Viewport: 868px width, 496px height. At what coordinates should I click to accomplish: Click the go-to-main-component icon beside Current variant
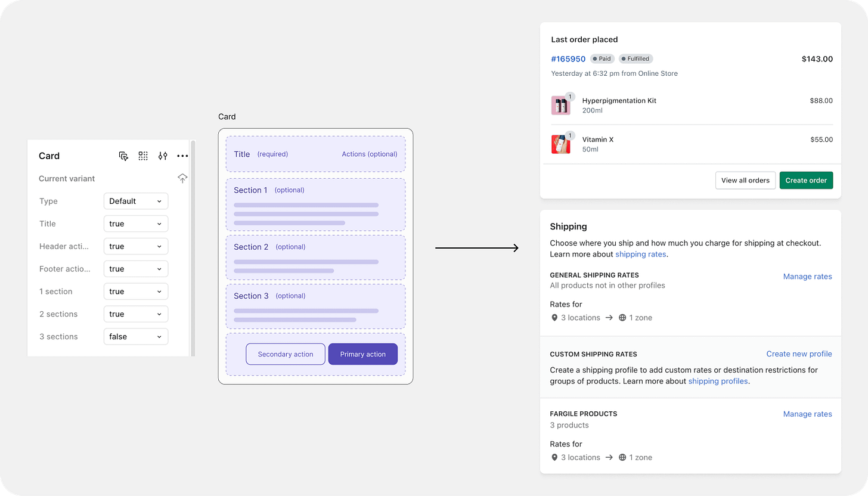click(182, 178)
